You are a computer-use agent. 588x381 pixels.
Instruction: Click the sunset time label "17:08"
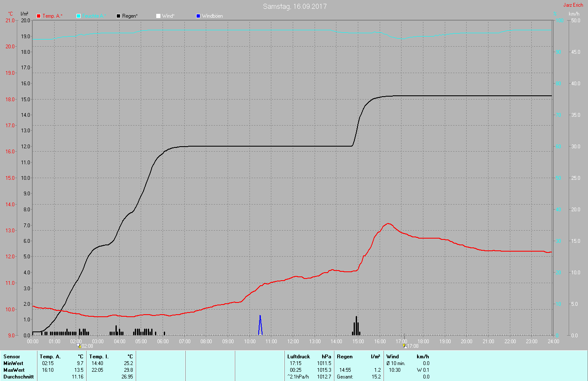413,346
